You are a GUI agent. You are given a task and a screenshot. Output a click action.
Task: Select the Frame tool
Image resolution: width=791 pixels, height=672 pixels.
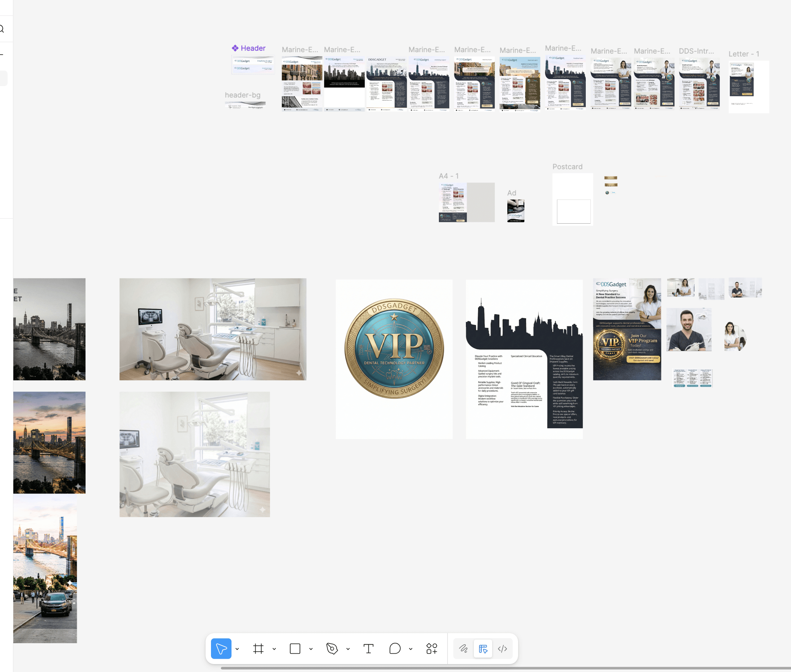point(258,648)
